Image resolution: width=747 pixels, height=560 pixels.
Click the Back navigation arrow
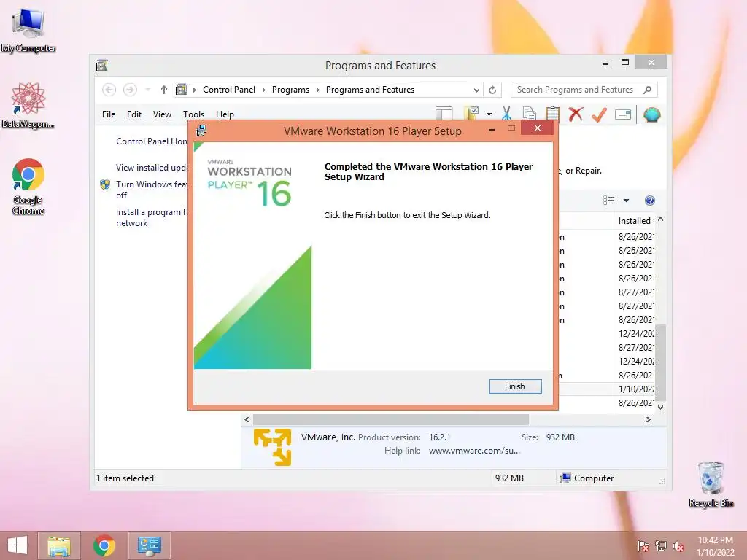pos(109,90)
